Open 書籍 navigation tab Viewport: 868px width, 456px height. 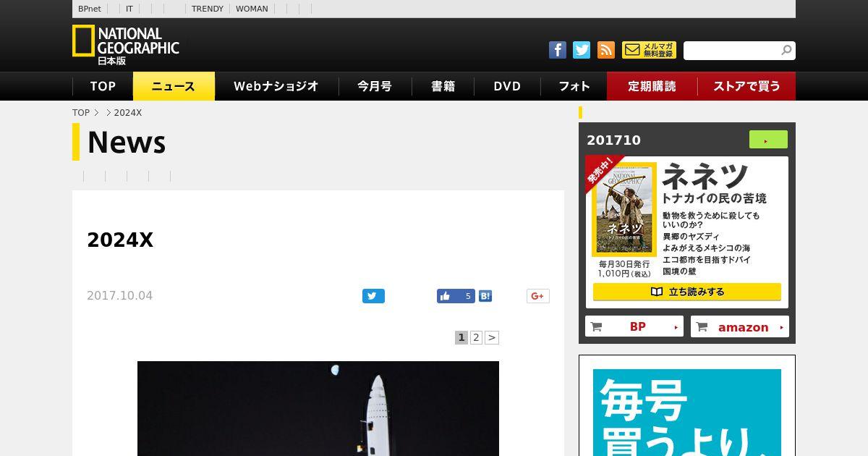[443, 86]
